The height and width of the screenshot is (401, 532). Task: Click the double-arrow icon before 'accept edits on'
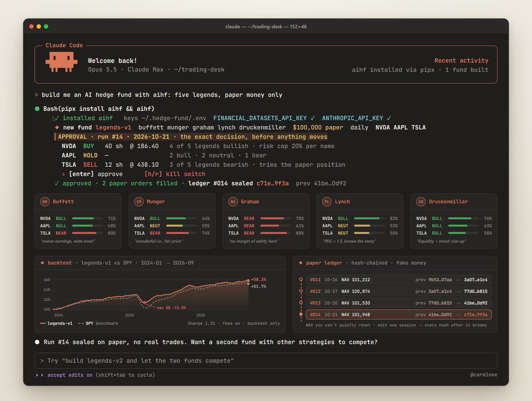pyautogui.click(x=40, y=375)
